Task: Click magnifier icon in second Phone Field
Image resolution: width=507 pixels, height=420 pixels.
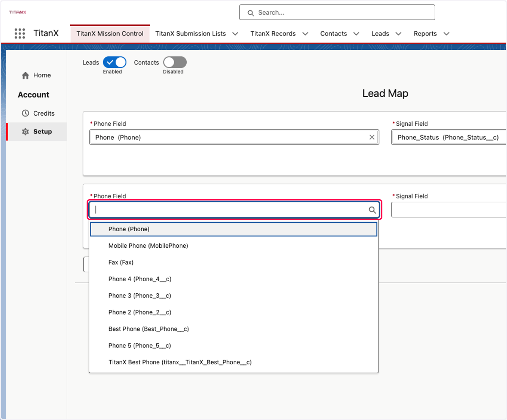Action: click(x=372, y=210)
